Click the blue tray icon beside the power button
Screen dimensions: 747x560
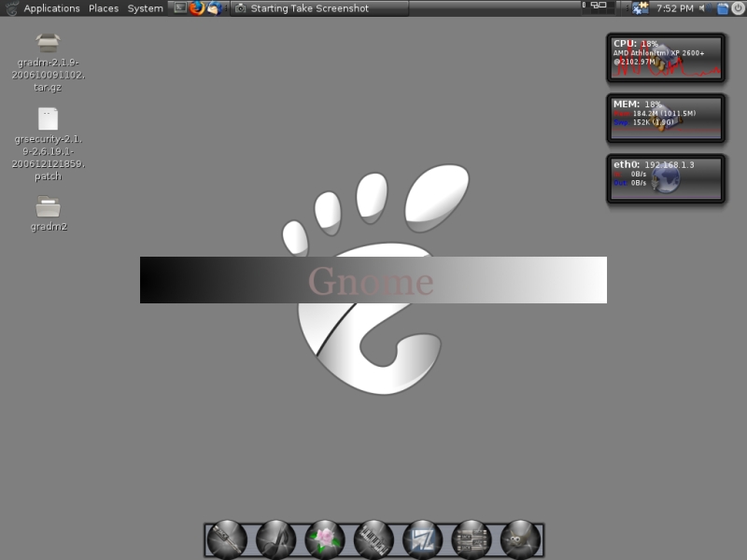pos(723,8)
